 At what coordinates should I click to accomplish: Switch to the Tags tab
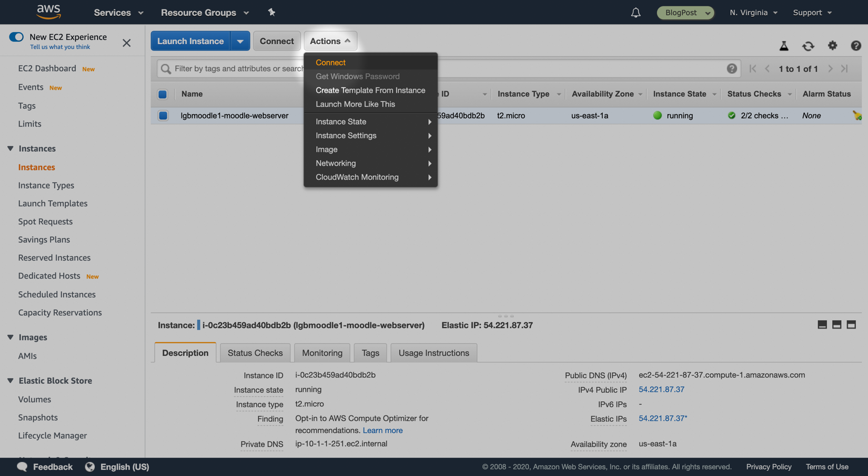point(370,353)
